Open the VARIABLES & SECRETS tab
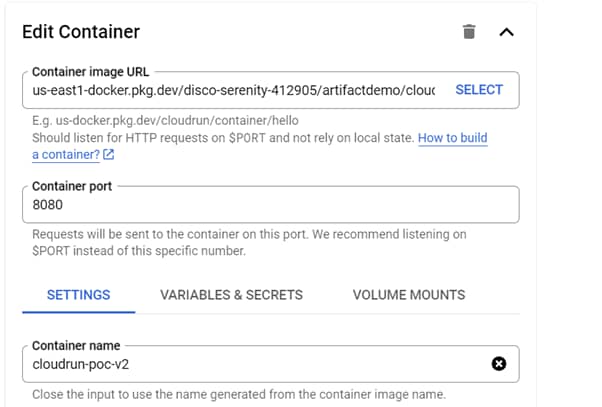The image size is (602, 407). pos(231,295)
